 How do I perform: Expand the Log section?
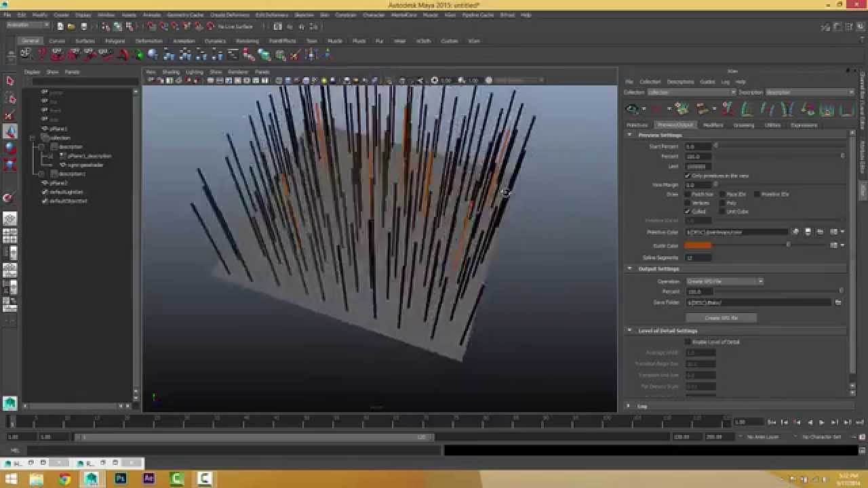(629, 406)
